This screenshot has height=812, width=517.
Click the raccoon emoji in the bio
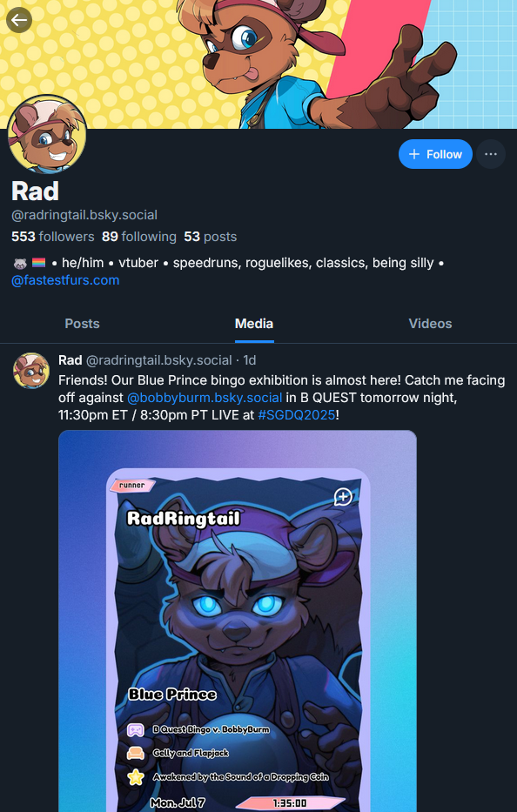pos(20,264)
